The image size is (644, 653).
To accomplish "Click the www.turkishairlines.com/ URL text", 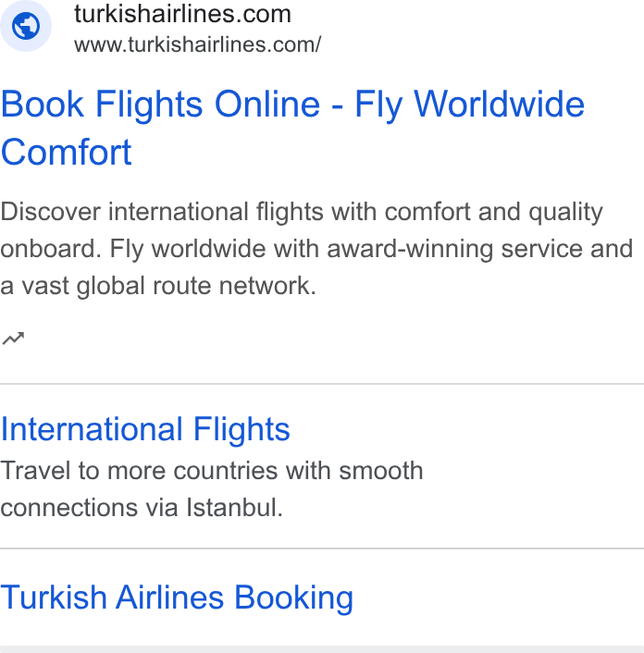I will 197,44.
